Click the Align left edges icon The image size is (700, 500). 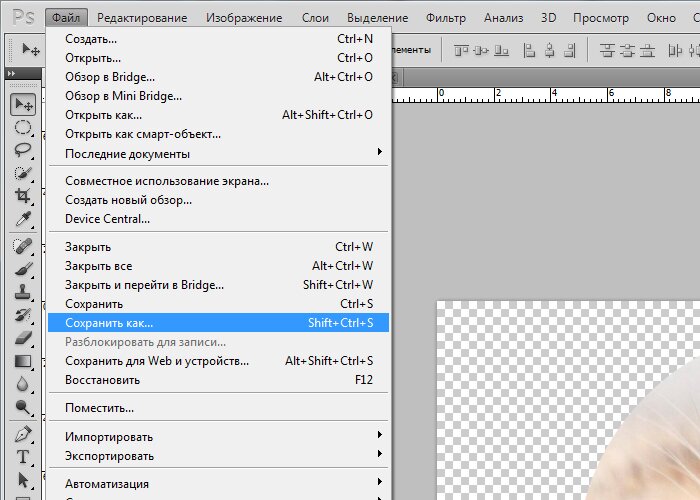[x=529, y=51]
